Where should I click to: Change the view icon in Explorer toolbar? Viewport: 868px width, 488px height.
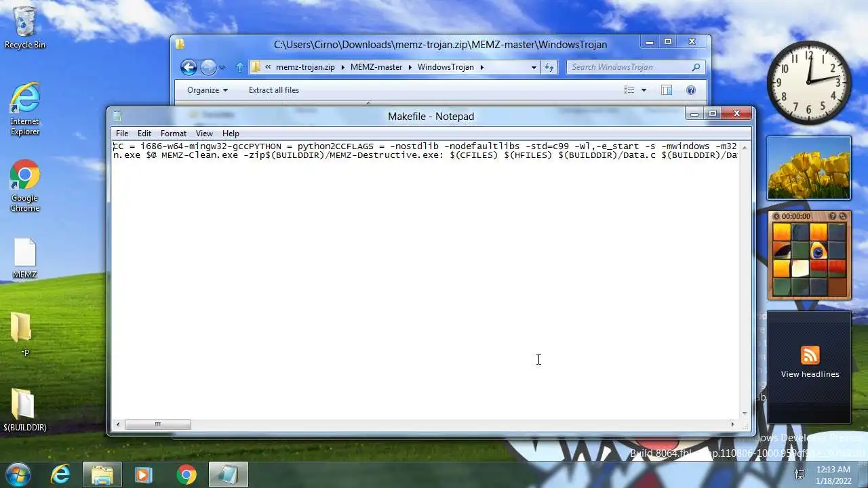pyautogui.click(x=629, y=90)
